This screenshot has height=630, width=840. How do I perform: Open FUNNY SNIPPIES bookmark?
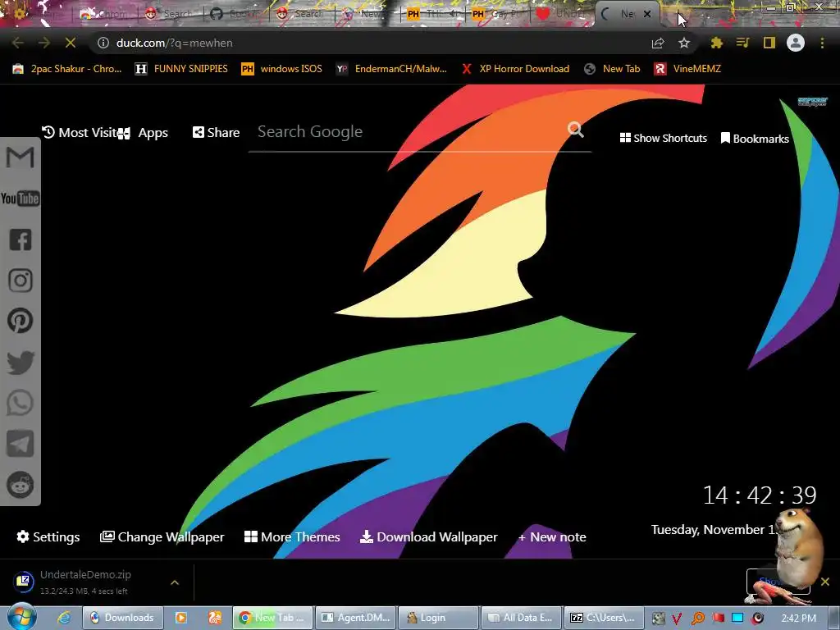(x=181, y=69)
